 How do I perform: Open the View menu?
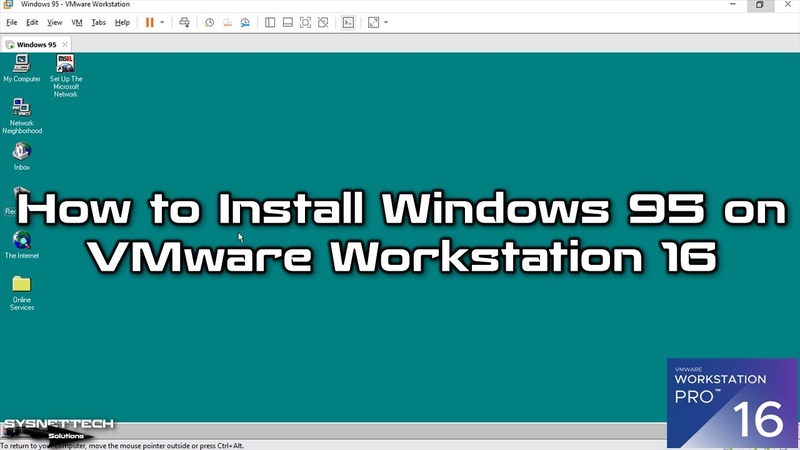pyautogui.click(x=55, y=22)
